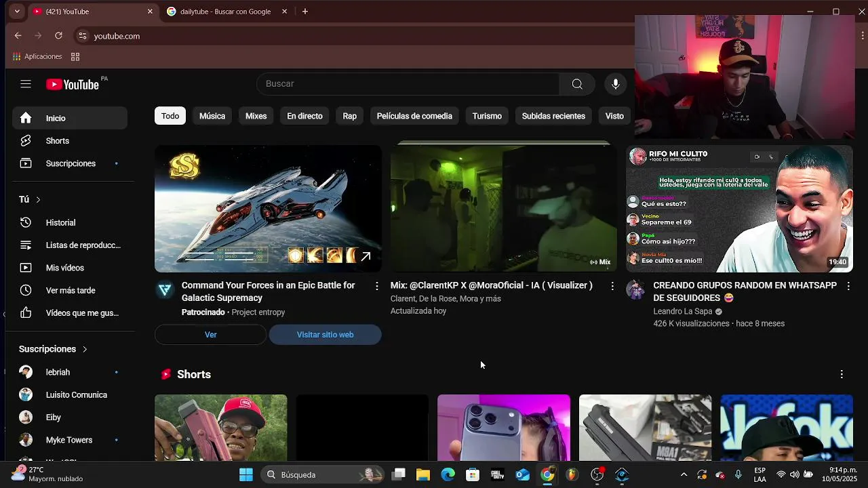Go back in Chrome navigation

coord(18,36)
